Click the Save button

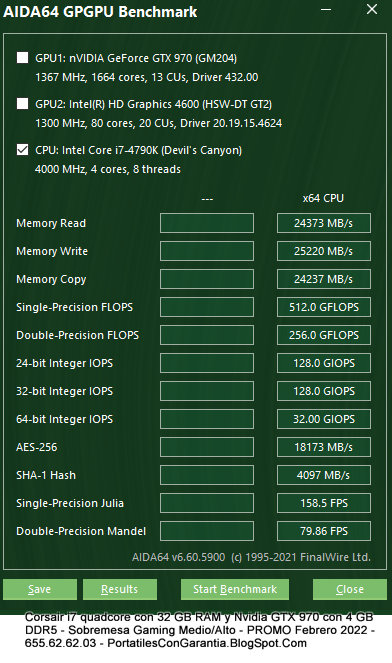click(40, 589)
